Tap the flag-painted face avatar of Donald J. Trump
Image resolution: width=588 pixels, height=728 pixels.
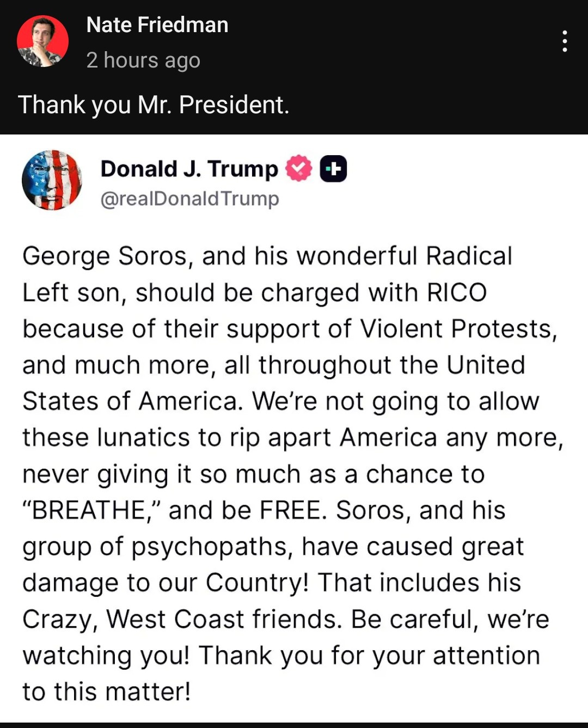tap(52, 180)
